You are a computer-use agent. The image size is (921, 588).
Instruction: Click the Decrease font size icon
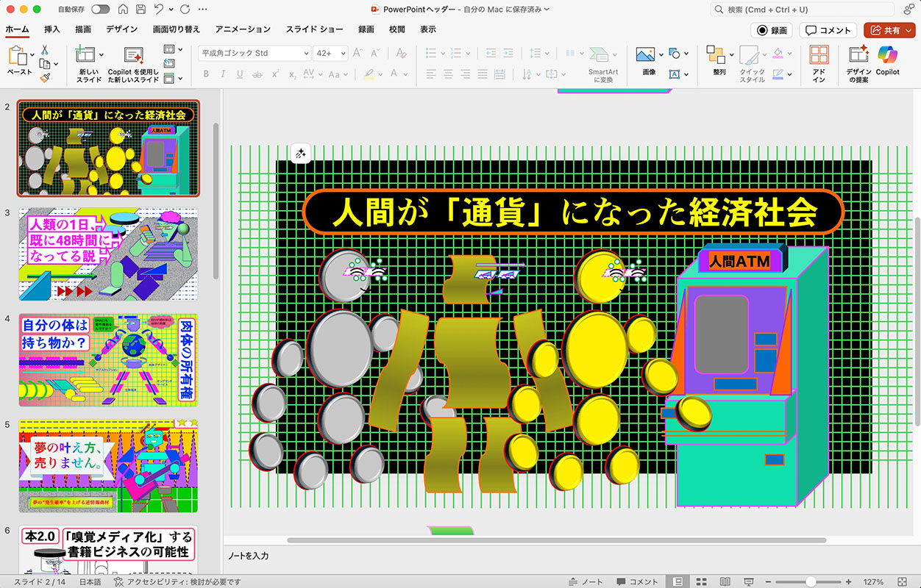point(377,53)
